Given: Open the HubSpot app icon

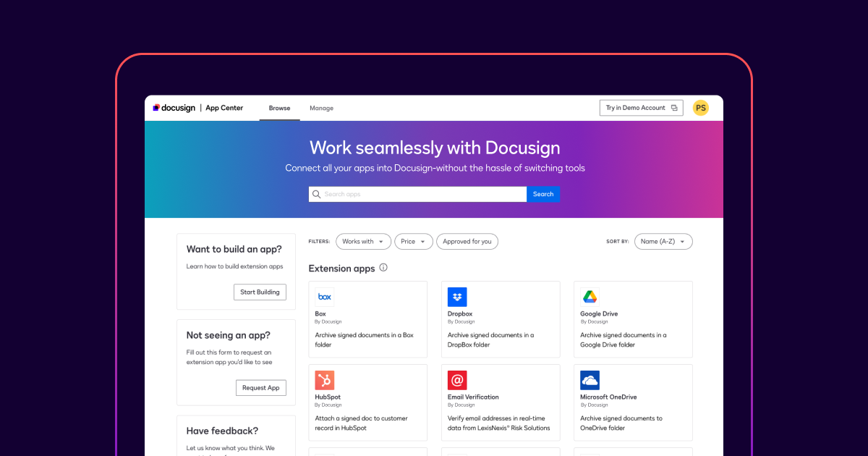Looking at the screenshot, I should pyautogui.click(x=324, y=379).
